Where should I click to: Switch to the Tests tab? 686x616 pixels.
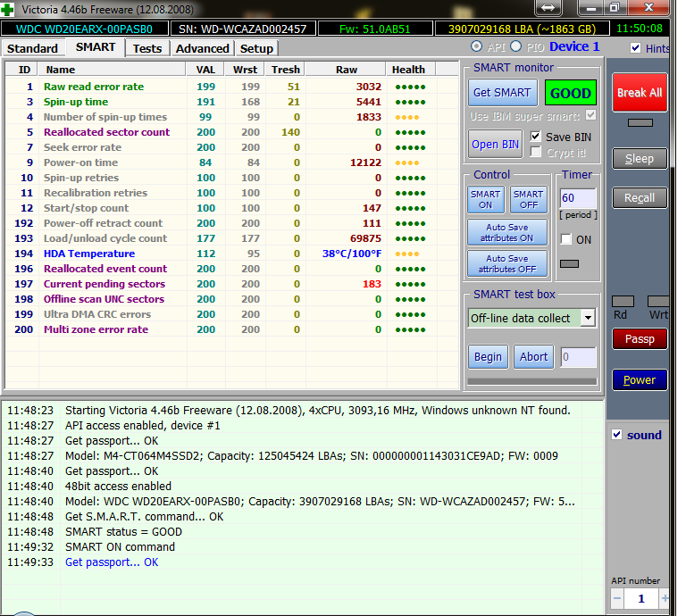147,48
